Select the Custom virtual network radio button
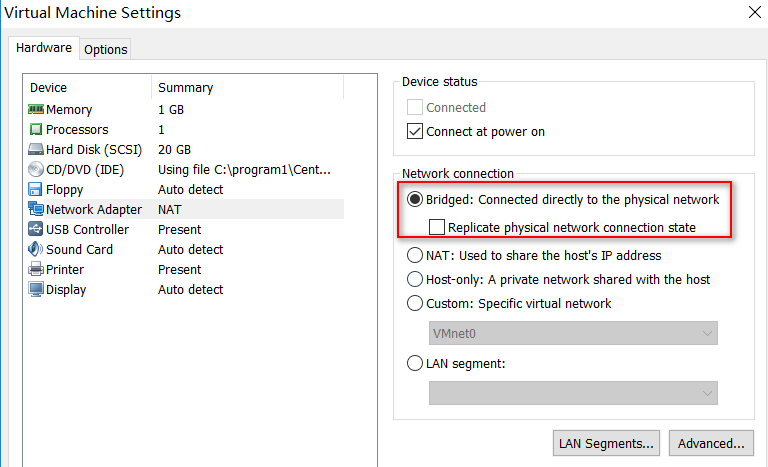768x467 pixels. point(415,303)
